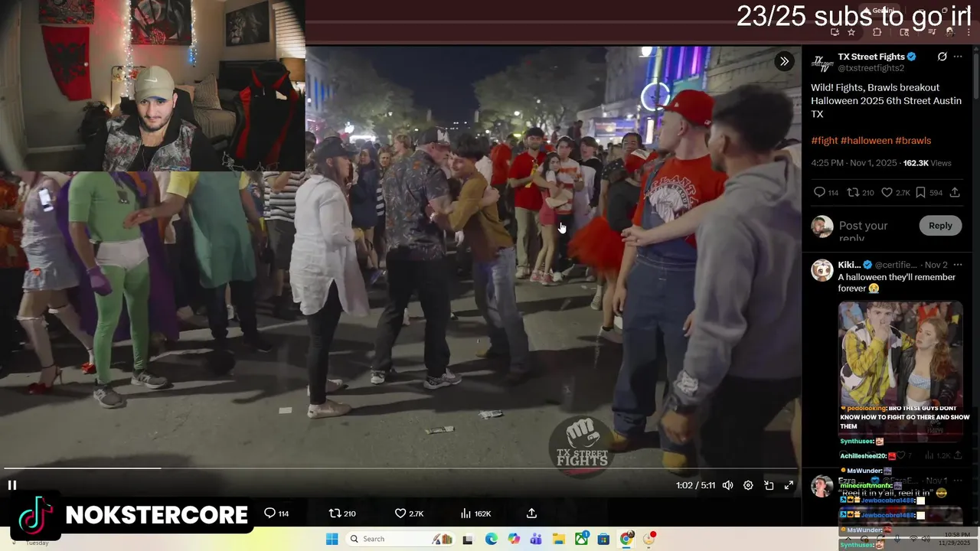
Task: Click the Chrome profile avatar icon
Action: click(x=950, y=32)
